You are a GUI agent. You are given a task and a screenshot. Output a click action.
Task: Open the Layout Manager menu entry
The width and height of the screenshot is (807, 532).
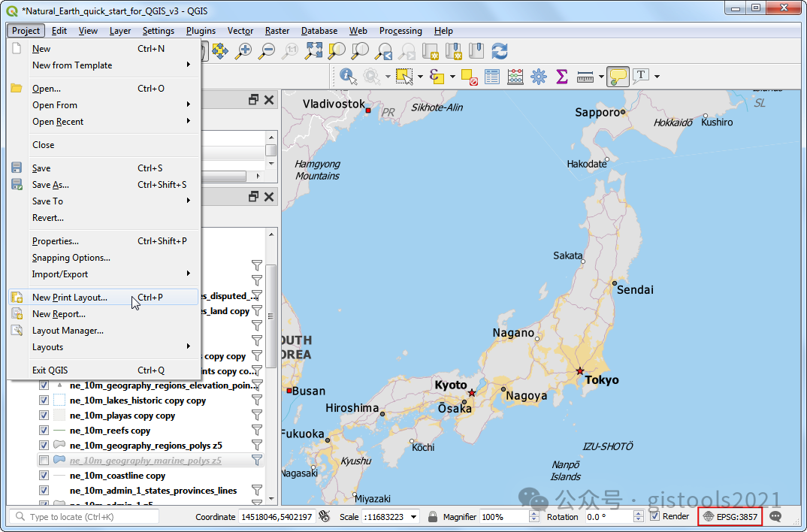point(104,331)
